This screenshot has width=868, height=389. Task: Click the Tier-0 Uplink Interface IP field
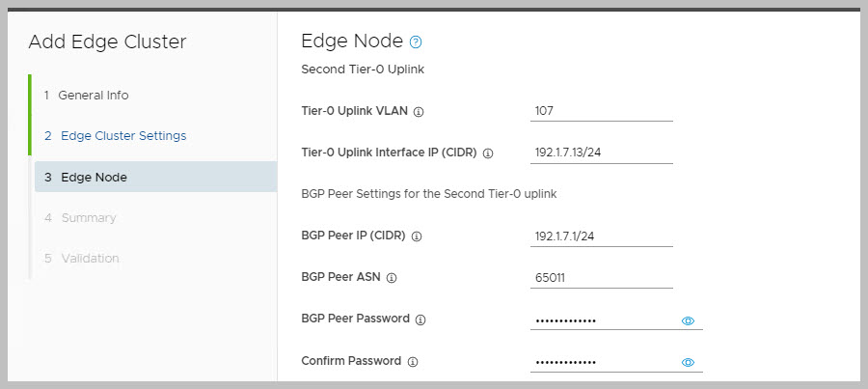(601, 153)
